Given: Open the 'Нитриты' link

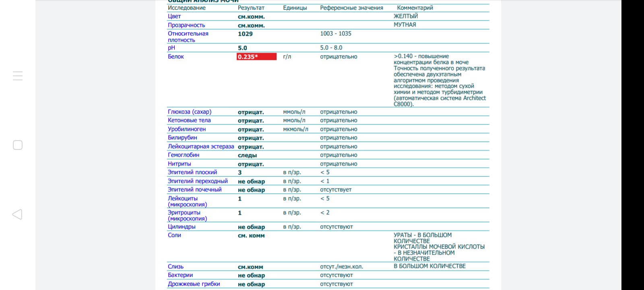Looking at the screenshot, I should pyautogui.click(x=180, y=164).
